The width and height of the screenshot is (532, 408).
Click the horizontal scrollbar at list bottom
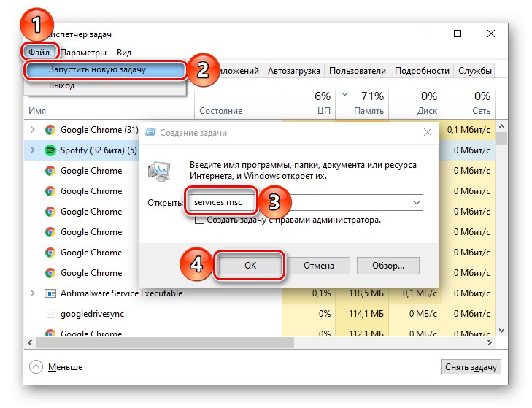[x=255, y=342]
